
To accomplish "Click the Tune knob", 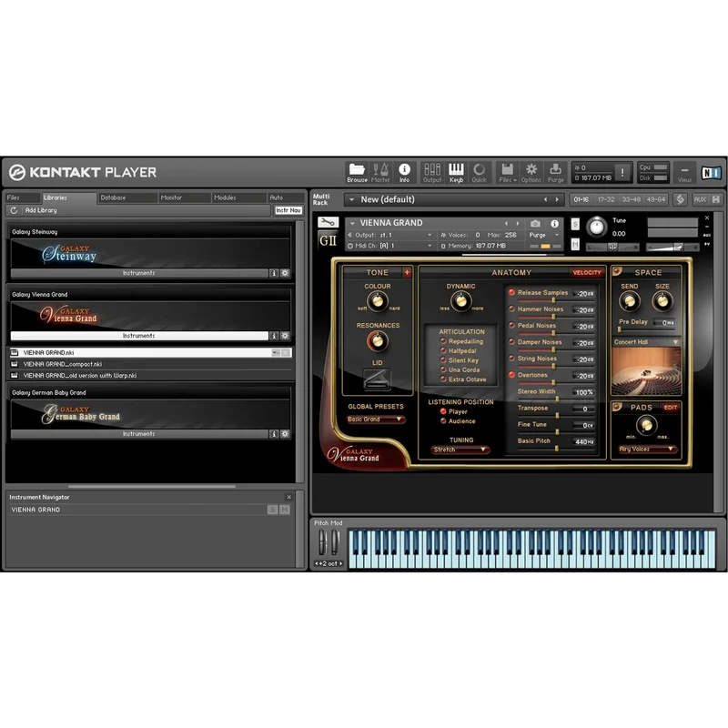I will click(x=597, y=227).
